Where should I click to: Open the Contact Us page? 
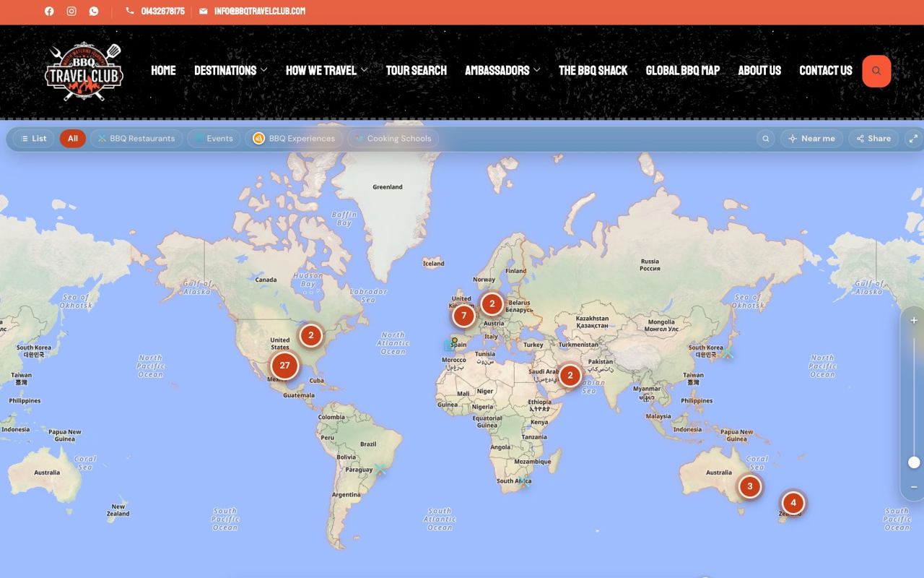[x=826, y=70]
